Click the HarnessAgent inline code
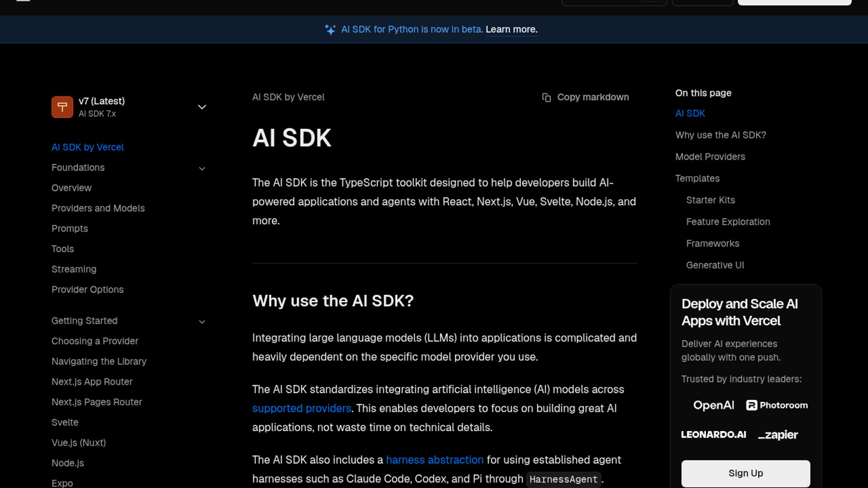Screen dimensions: 868x488 pos(563,479)
